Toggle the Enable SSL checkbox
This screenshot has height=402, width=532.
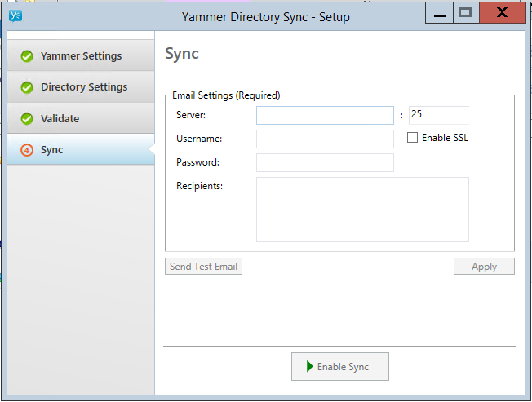click(x=413, y=138)
